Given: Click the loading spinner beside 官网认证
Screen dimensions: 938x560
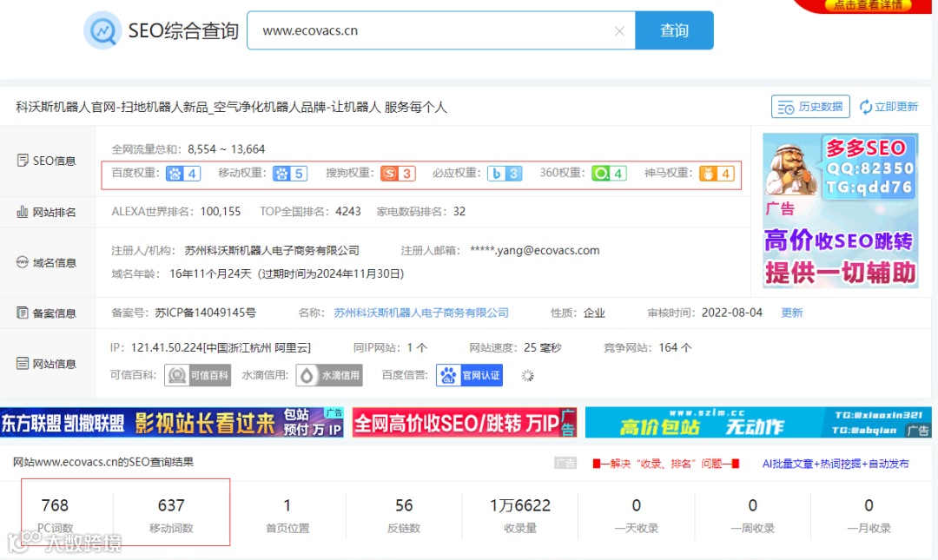Looking at the screenshot, I should click(527, 376).
